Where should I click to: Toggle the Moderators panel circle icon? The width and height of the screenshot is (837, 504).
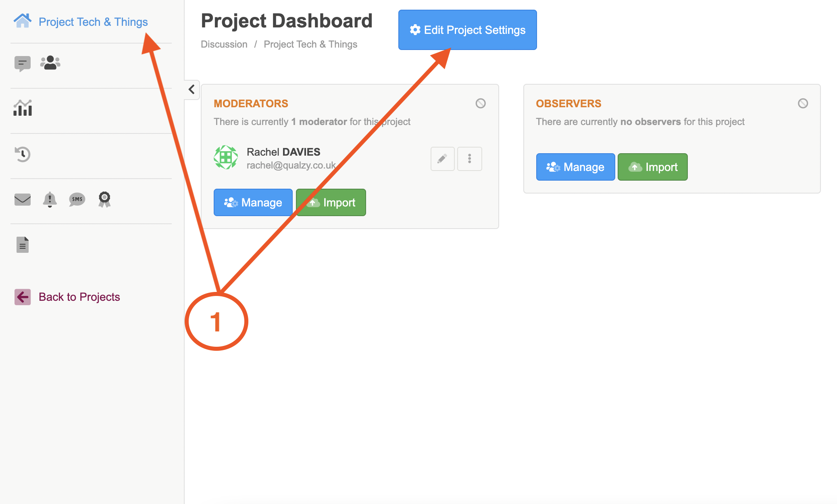(x=481, y=104)
